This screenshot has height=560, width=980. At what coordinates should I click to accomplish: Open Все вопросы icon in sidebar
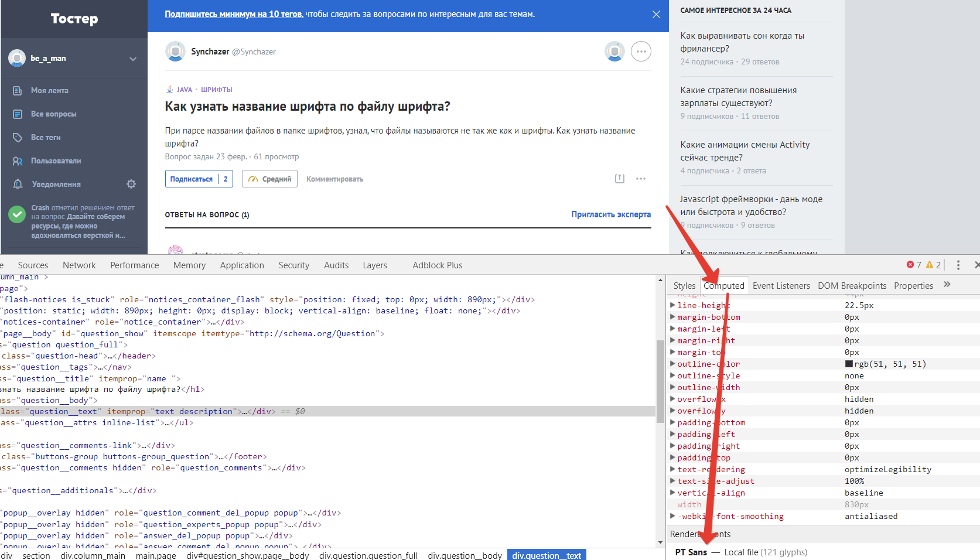(18, 114)
